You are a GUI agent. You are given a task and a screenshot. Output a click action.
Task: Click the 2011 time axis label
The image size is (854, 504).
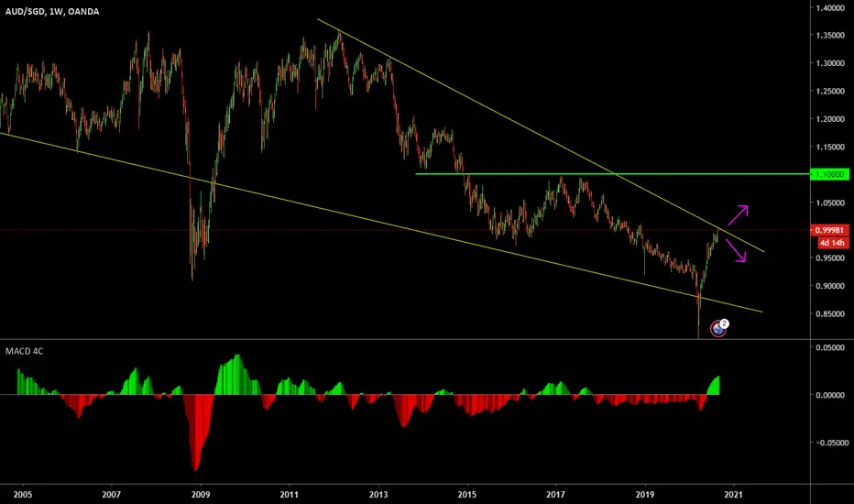click(290, 495)
